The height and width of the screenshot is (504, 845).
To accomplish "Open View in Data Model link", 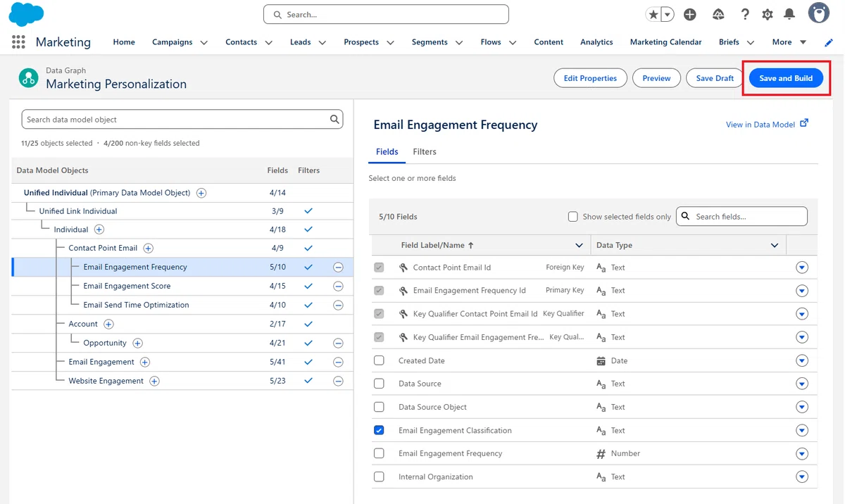I will pos(767,125).
